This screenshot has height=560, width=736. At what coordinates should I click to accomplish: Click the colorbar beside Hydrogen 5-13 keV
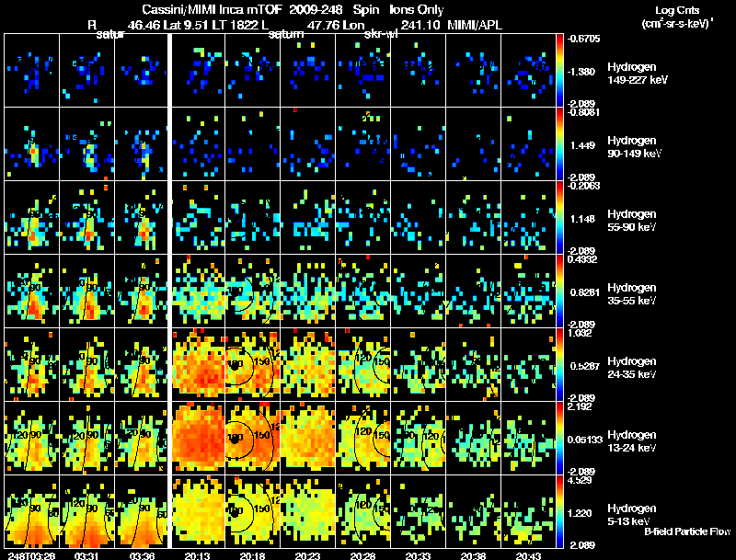tap(559, 511)
